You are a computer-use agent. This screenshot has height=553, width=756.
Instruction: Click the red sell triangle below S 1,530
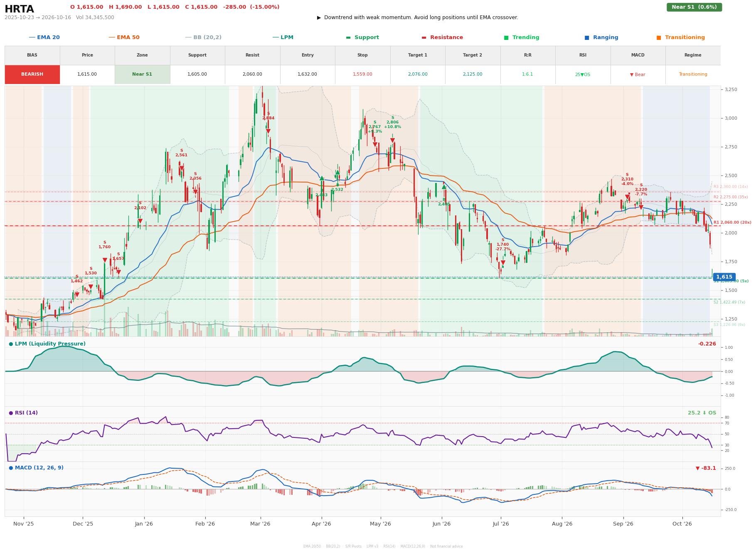91,286
